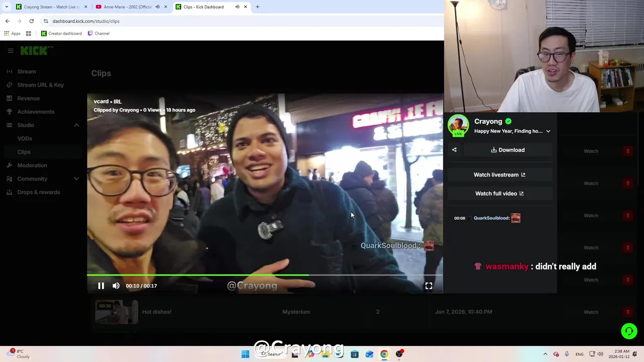
Task: Click Watch full video button
Action: tap(500, 194)
